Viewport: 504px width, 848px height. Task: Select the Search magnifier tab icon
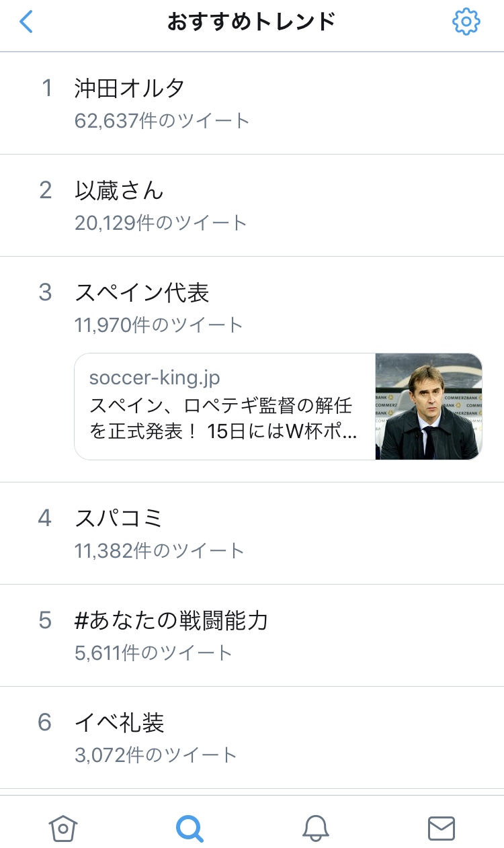[190, 828]
